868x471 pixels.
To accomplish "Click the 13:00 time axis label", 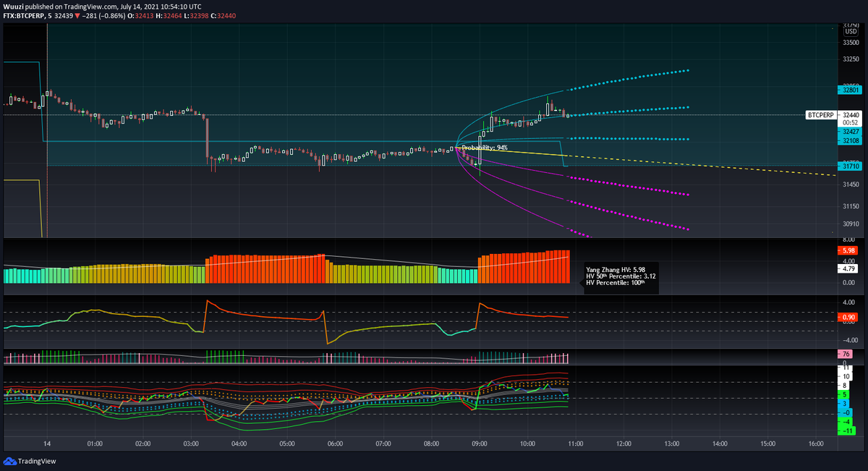I will (x=672, y=444).
